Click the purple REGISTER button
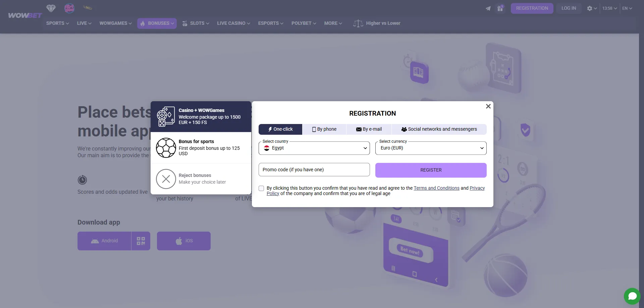Viewport: 644px width, 308px height. (x=431, y=170)
